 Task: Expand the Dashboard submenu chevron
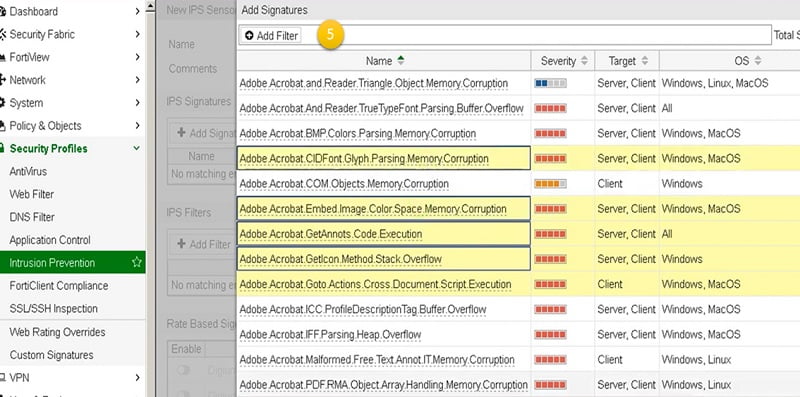(137, 11)
